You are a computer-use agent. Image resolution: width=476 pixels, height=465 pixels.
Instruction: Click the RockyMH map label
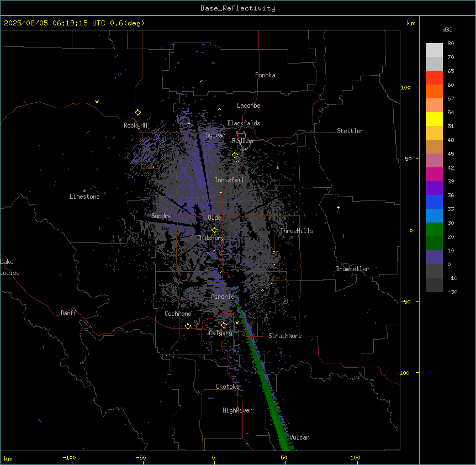[x=135, y=125]
